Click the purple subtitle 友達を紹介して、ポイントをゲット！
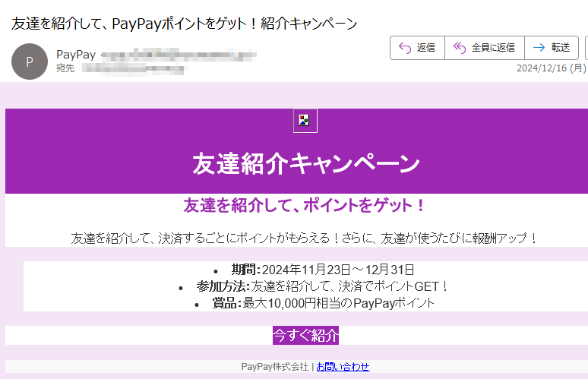 pos(305,205)
